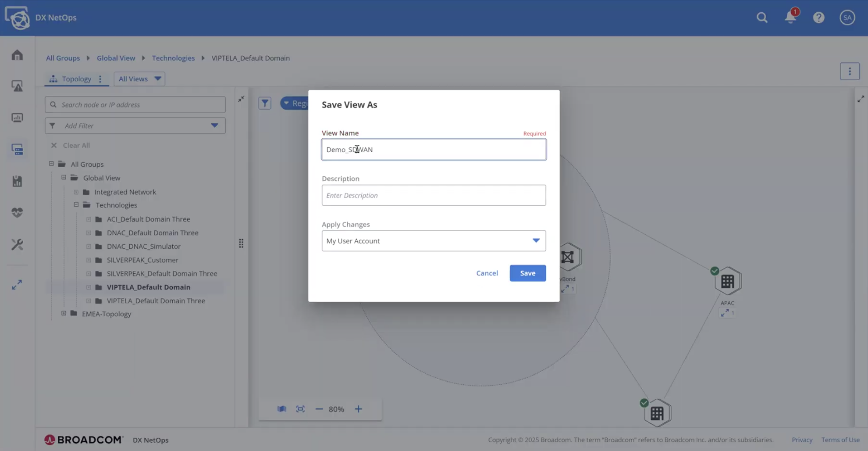This screenshot has width=868, height=451.
Task: Check the SILVERPEAK_Customer checkbox
Action: click(88, 260)
